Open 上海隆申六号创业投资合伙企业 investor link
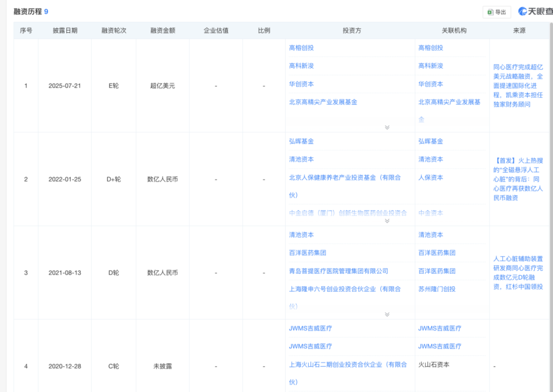This screenshot has width=553, height=392. [x=345, y=289]
